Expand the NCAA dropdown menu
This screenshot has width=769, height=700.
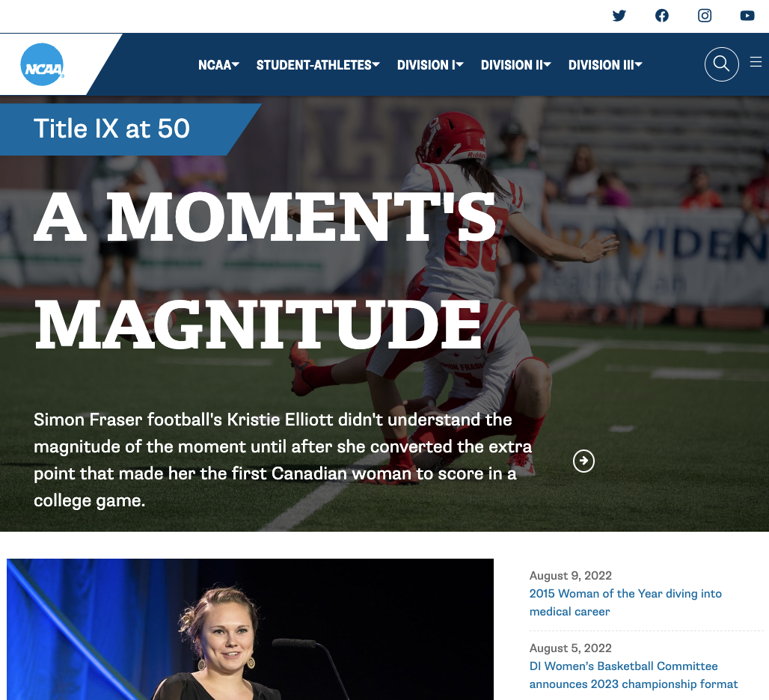[218, 65]
